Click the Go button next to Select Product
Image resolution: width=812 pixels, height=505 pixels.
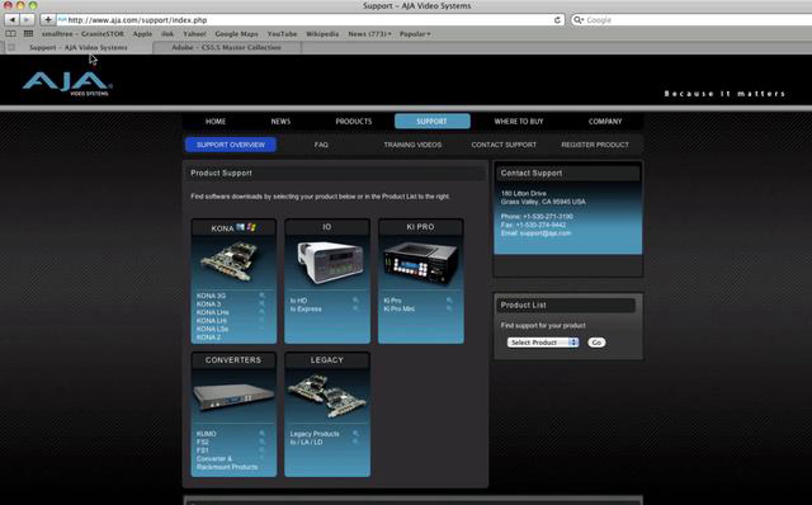point(596,342)
